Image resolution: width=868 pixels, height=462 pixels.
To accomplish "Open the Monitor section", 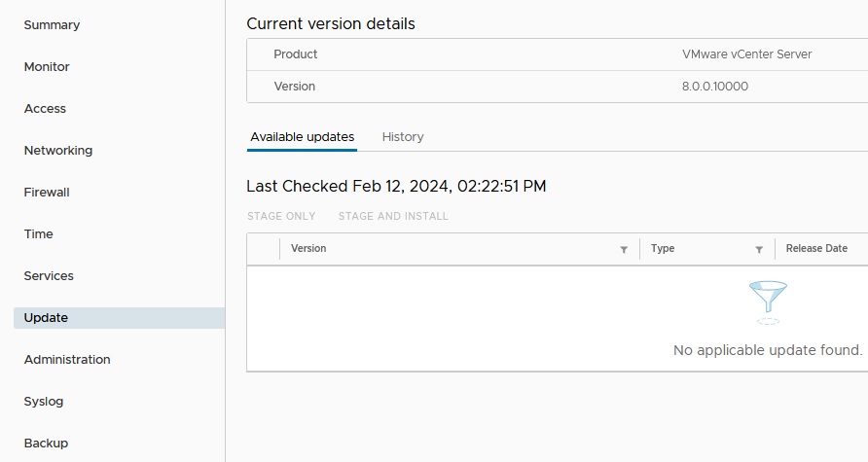I will (47, 67).
